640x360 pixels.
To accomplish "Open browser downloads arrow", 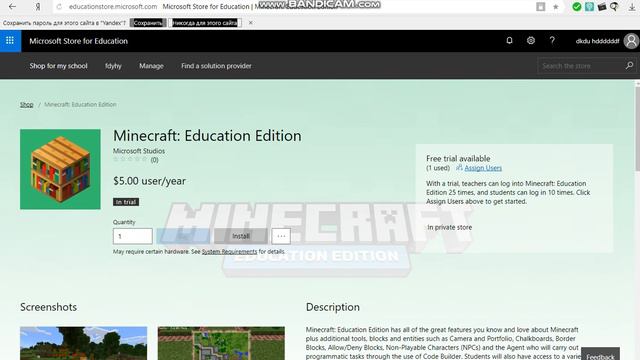I will point(632,7).
